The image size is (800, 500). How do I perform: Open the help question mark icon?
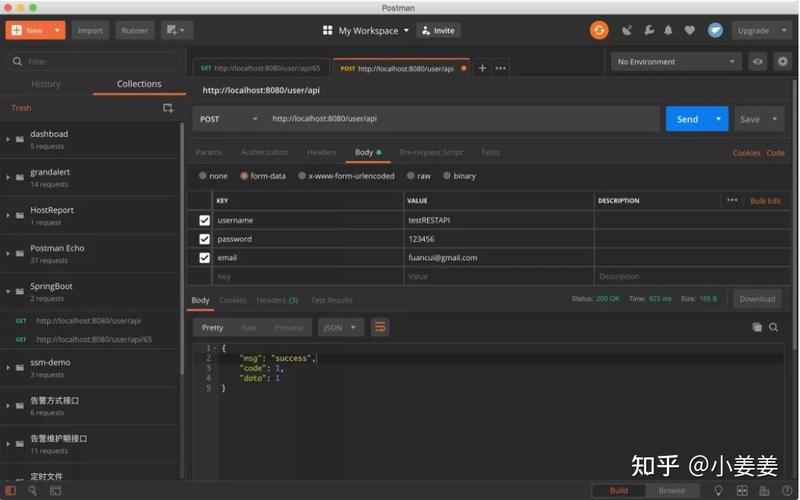tap(787, 491)
